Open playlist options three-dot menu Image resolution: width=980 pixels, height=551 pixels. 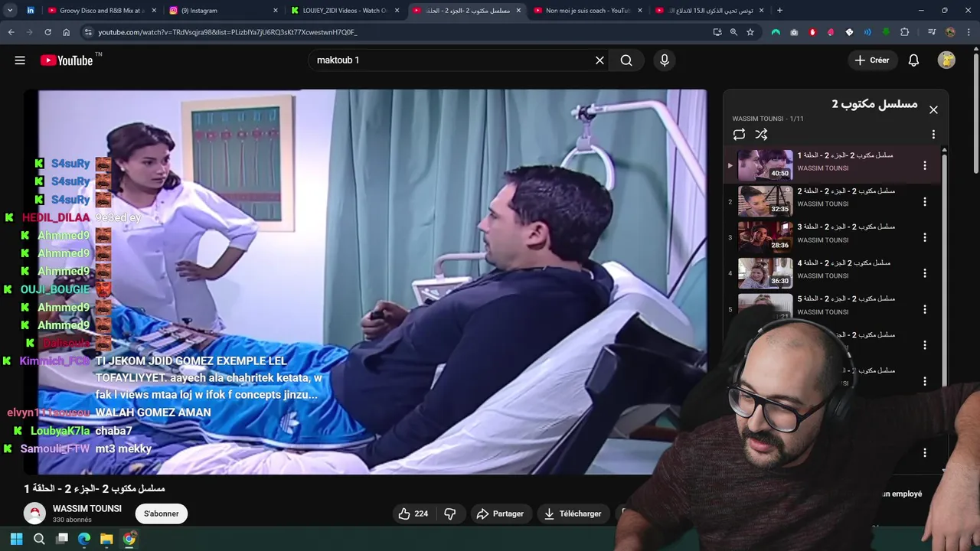click(933, 135)
